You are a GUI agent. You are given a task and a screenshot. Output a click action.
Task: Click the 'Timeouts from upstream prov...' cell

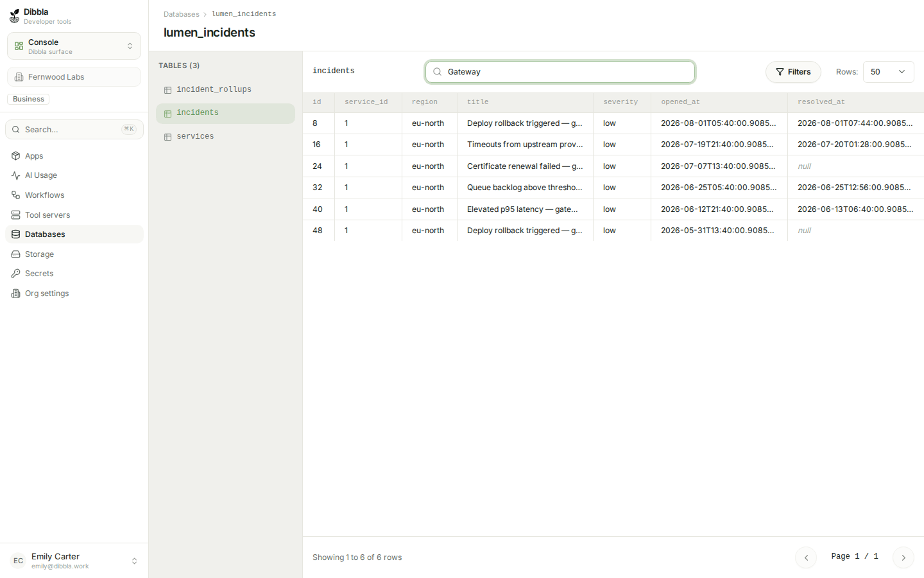point(525,144)
